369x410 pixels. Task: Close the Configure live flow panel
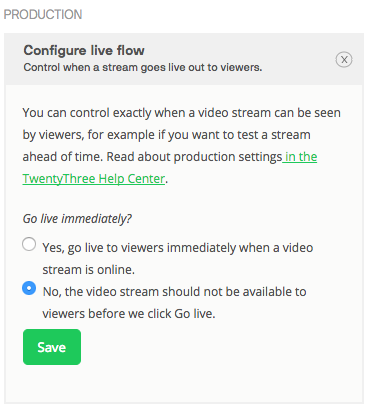344,60
